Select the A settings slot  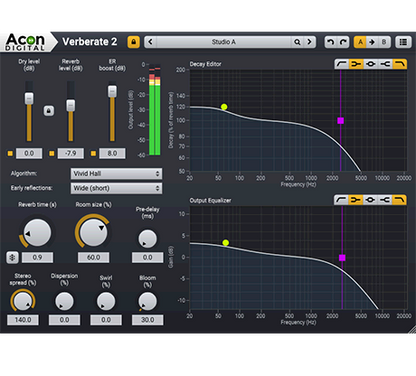pyautogui.click(x=360, y=42)
